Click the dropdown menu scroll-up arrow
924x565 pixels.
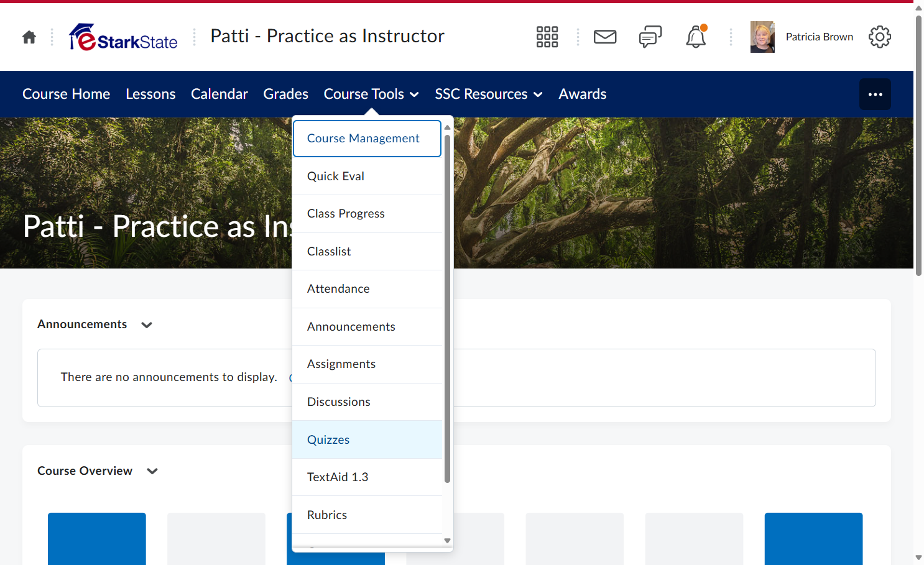[447, 127]
